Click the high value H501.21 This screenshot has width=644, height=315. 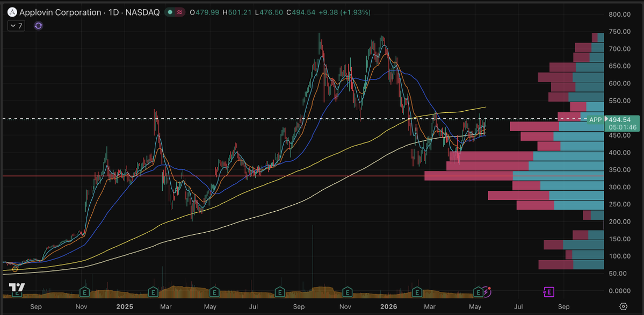pyautogui.click(x=237, y=12)
